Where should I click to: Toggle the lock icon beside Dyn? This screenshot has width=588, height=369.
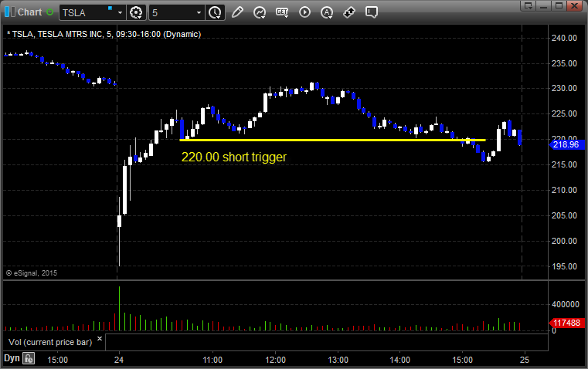(29, 358)
